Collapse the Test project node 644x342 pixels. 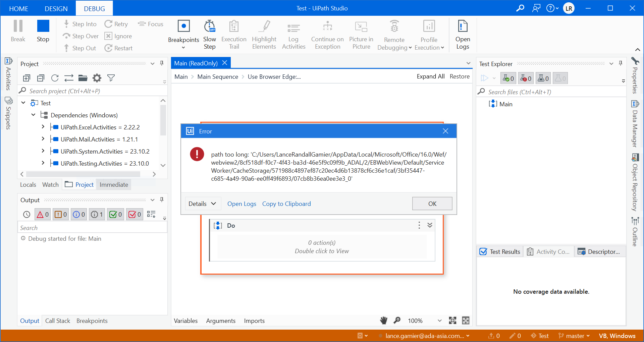pyautogui.click(x=23, y=103)
